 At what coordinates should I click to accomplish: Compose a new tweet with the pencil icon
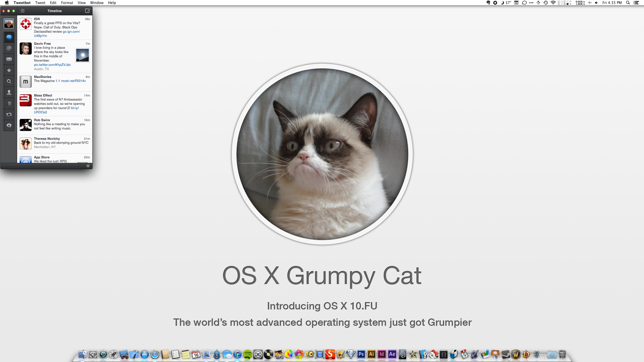coord(88,11)
